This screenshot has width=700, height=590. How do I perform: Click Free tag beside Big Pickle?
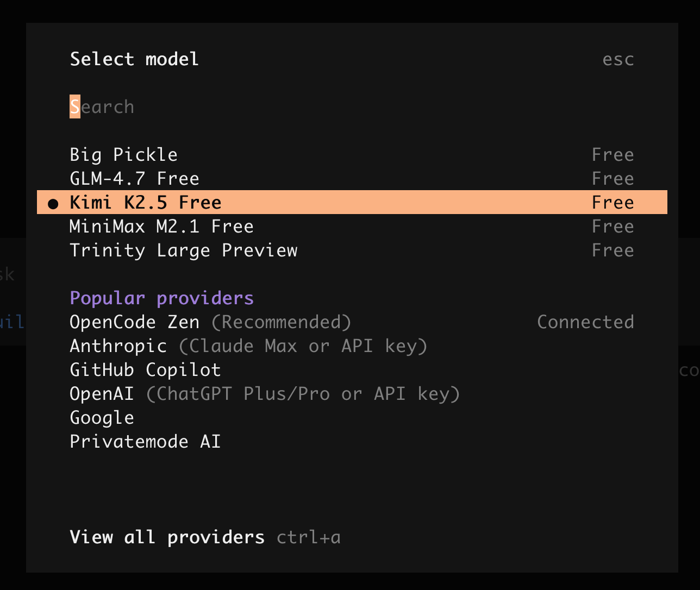612,155
